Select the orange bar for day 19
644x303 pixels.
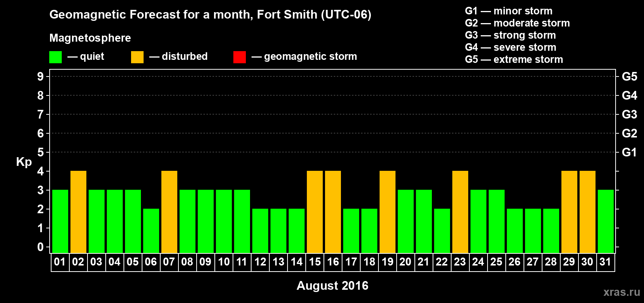[x=388, y=212]
